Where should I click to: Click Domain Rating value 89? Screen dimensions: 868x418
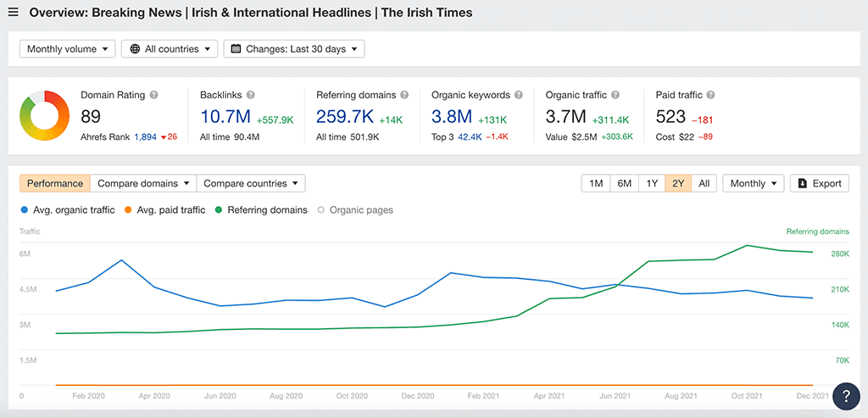[91, 117]
